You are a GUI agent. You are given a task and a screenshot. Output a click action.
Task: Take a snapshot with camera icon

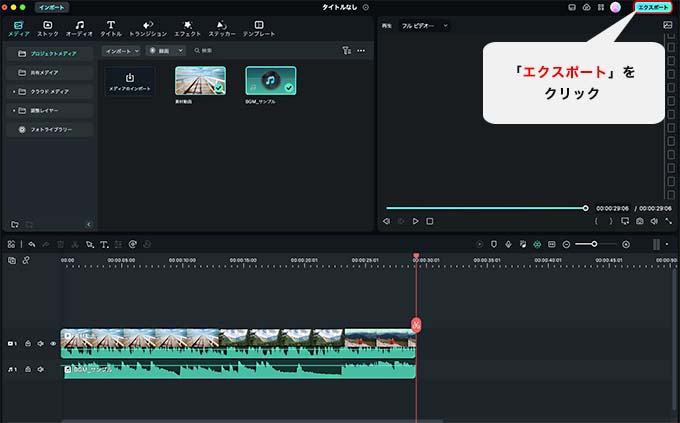(x=640, y=221)
